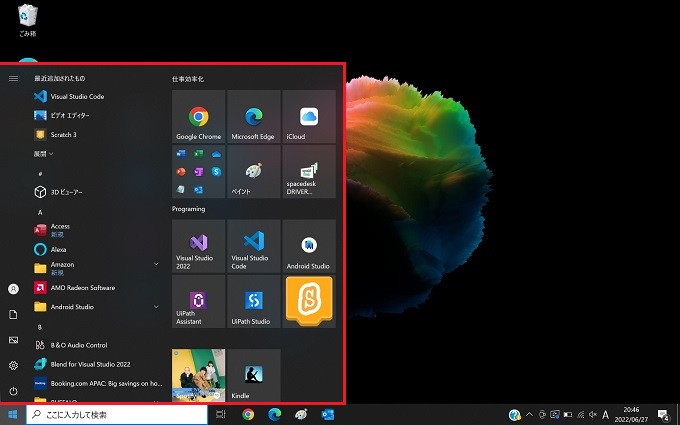Expand the Start menu hamburger navigation
This screenshot has width=680, height=425.
click(13, 78)
